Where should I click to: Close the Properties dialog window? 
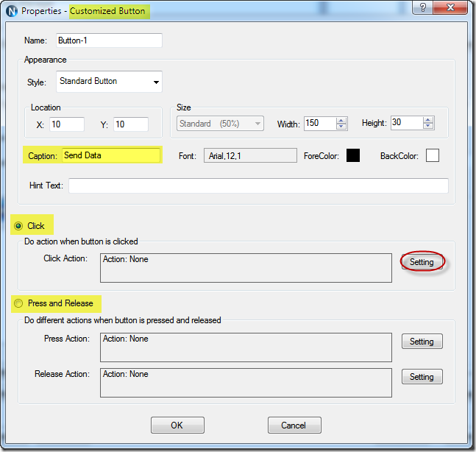tap(450, 7)
